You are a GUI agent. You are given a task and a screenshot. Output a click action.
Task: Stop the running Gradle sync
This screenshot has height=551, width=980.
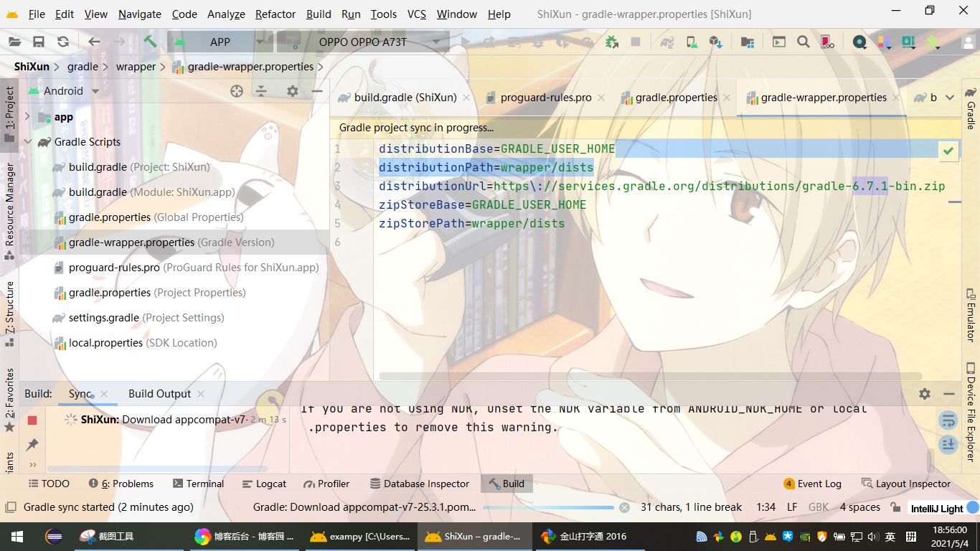click(32, 420)
